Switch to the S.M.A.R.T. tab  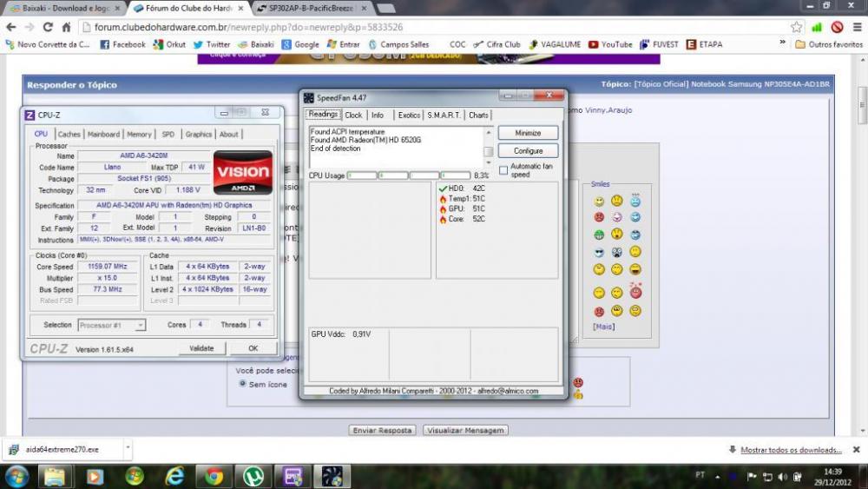click(444, 115)
